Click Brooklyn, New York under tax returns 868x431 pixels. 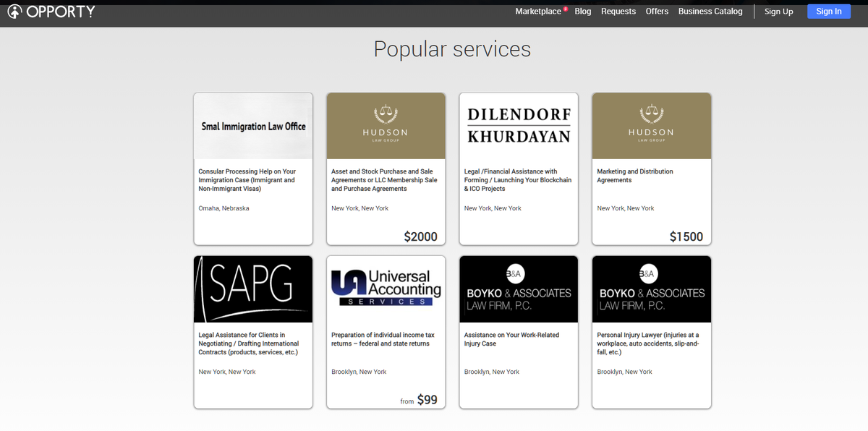pyautogui.click(x=359, y=372)
